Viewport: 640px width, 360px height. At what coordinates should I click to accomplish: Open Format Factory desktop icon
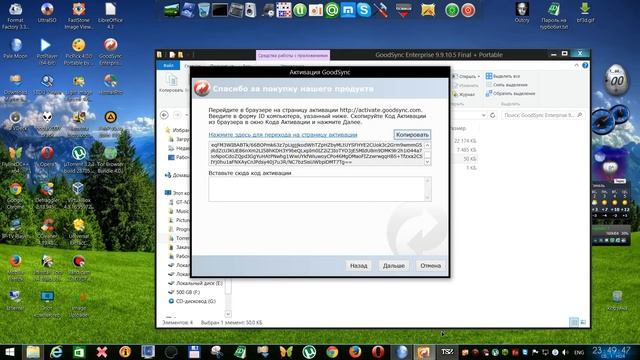(x=16, y=16)
